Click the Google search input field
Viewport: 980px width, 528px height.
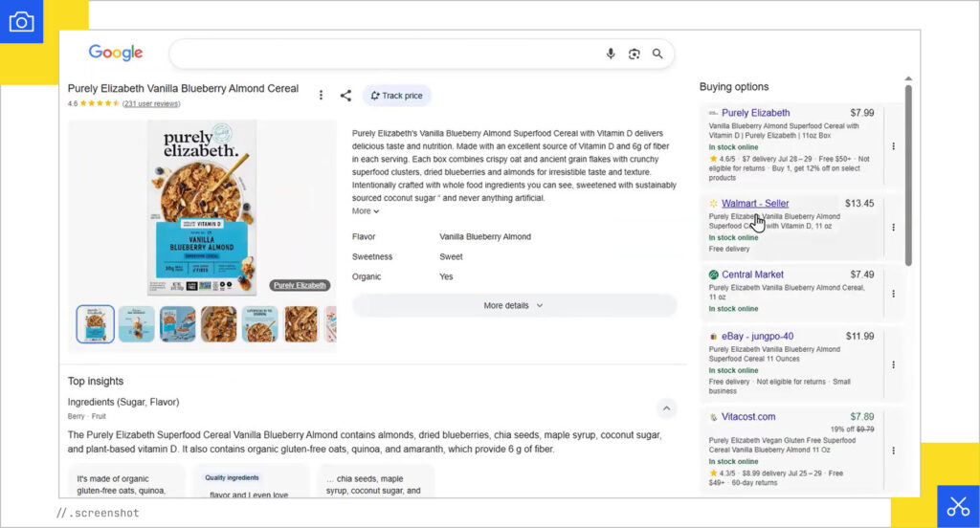pyautogui.click(x=383, y=54)
